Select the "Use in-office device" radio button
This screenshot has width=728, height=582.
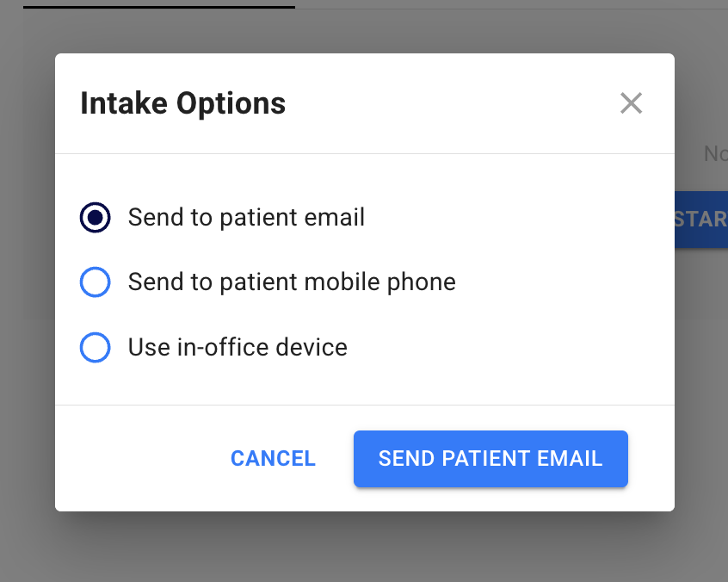click(x=95, y=348)
